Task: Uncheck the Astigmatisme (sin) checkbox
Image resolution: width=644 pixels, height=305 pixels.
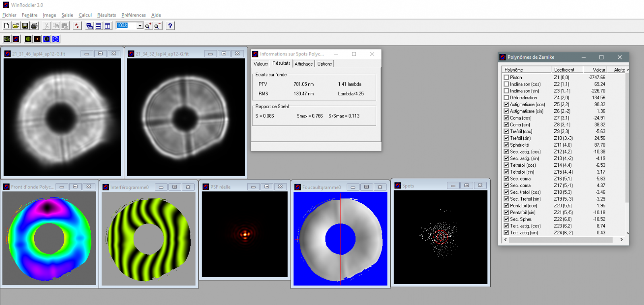Action: pos(506,111)
